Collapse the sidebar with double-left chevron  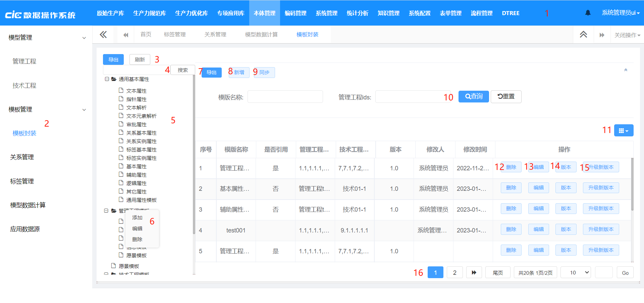(103, 35)
